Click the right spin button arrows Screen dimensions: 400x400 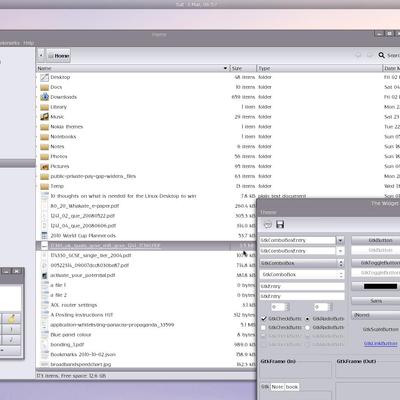click(x=330, y=307)
